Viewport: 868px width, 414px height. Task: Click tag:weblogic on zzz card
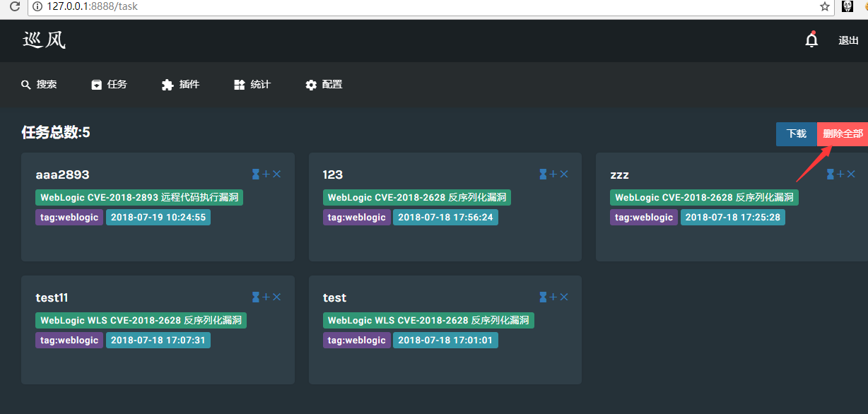pyautogui.click(x=644, y=217)
